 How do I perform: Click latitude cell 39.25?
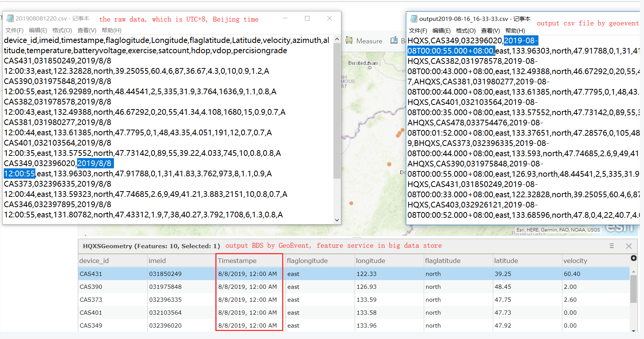527,274
